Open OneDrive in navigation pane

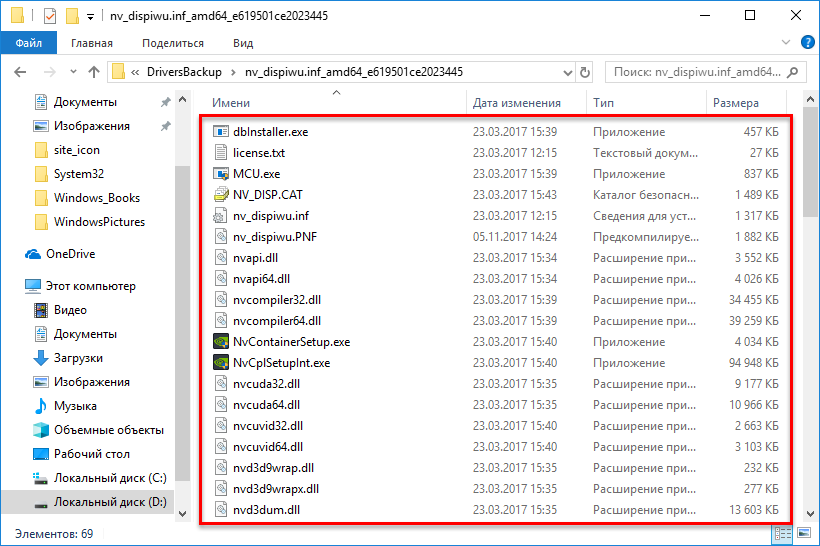point(60,254)
